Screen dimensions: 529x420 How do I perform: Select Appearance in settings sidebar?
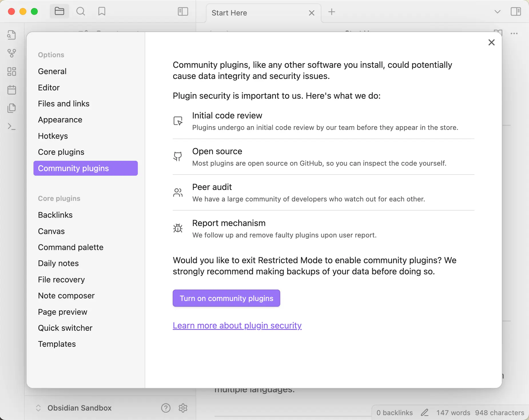point(60,120)
